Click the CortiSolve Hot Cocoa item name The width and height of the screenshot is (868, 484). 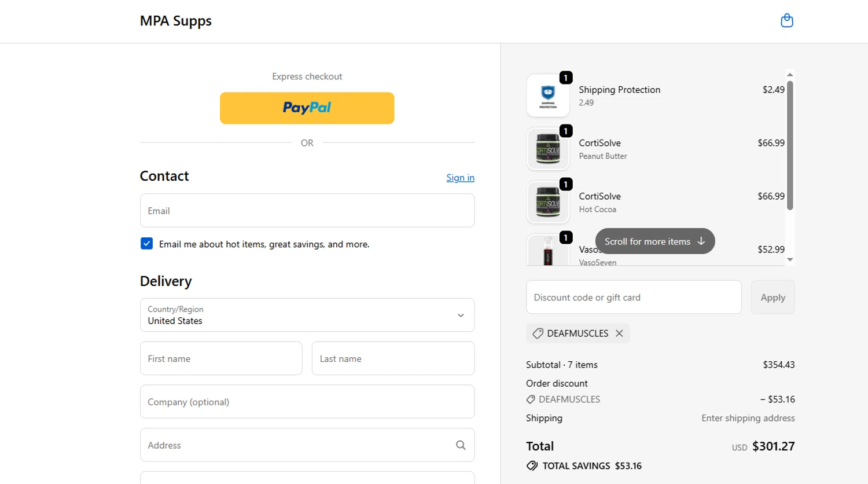(600, 196)
